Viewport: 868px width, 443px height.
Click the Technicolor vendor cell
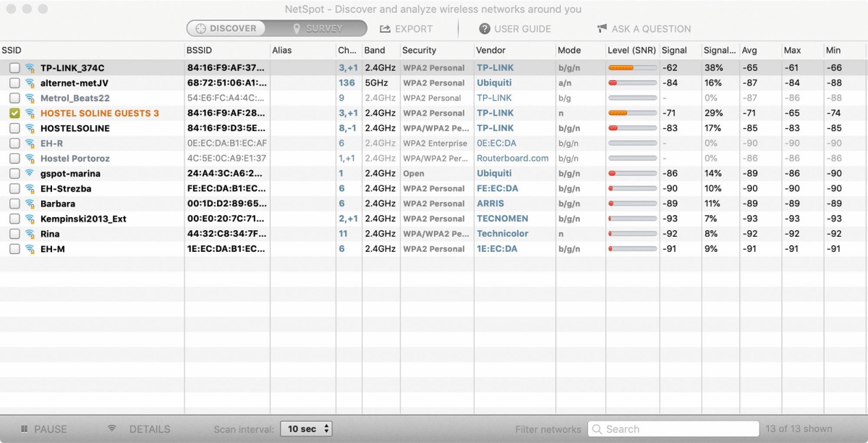click(503, 234)
